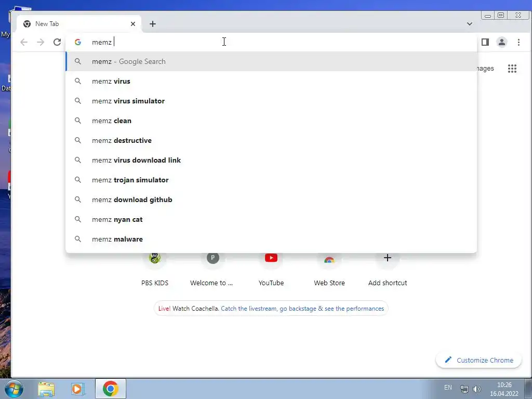Open the Google apps grid

(x=512, y=69)
